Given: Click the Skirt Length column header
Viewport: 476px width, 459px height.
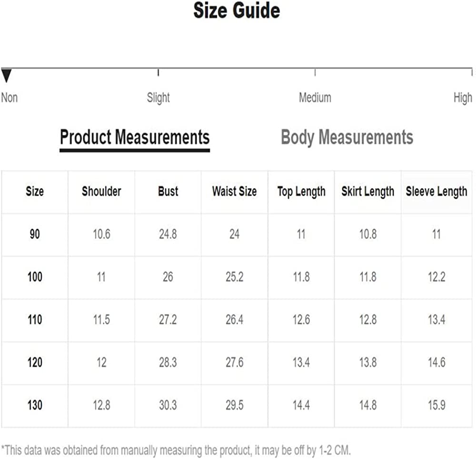Looking at the screenshot, I should pos(368,191).
